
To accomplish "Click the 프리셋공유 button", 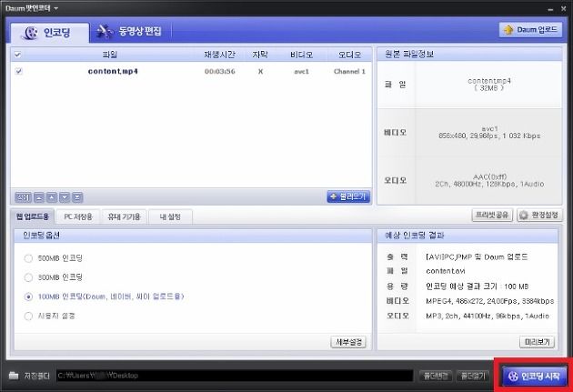I will 492,215.
